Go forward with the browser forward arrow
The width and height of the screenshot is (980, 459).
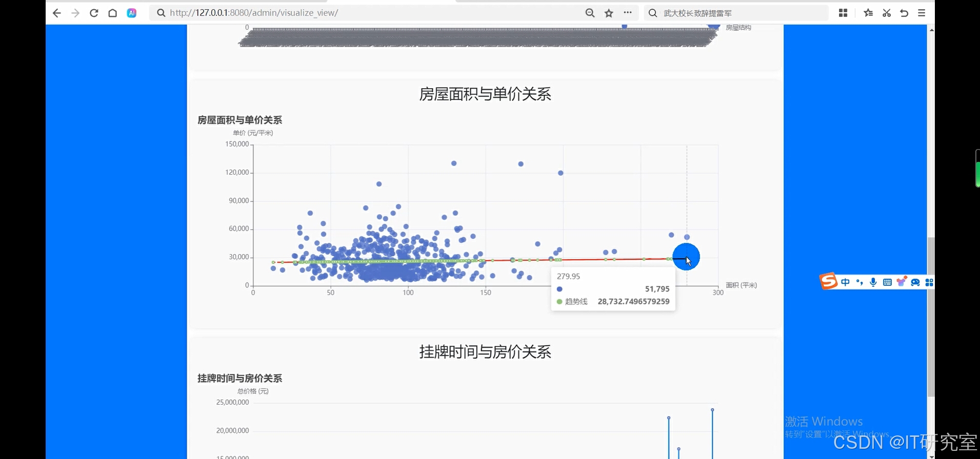click(x=75, y=13)
